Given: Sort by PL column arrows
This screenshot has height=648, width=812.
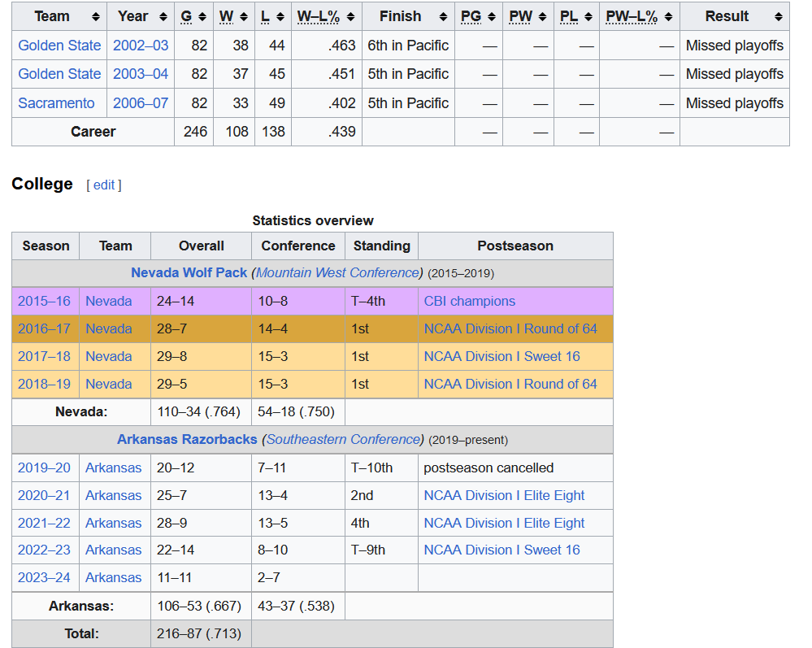Looking at the screenshot, I should pyautogui.click(x=588, y=16).
